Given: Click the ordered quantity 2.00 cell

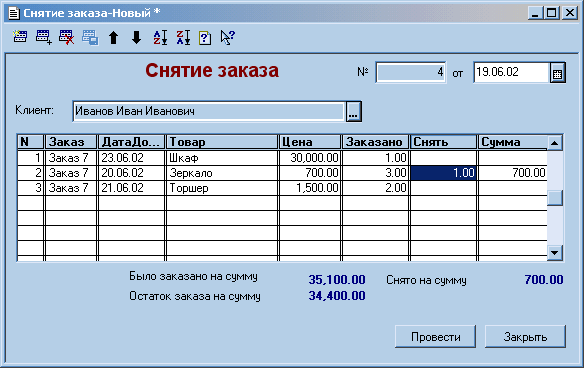Looking at the screenshot, I should (375, 188).
